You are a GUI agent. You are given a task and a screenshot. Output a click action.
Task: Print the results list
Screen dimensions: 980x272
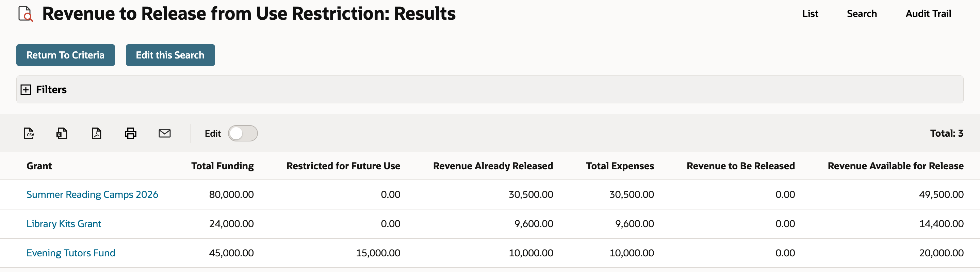130,133
